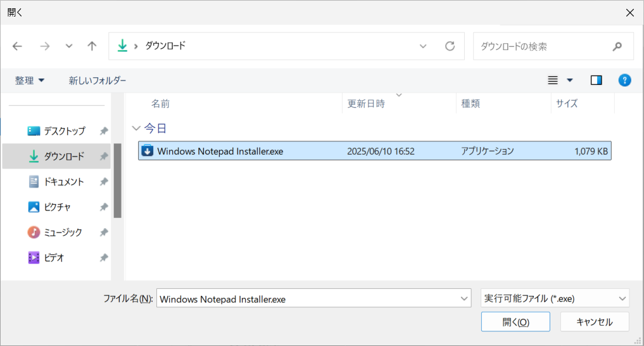Open the view options dropdown arrow

[x=570, y=80]
